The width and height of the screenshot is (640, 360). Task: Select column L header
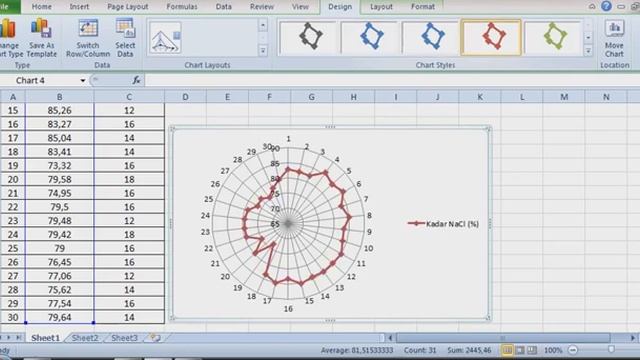tap(522, 97)
